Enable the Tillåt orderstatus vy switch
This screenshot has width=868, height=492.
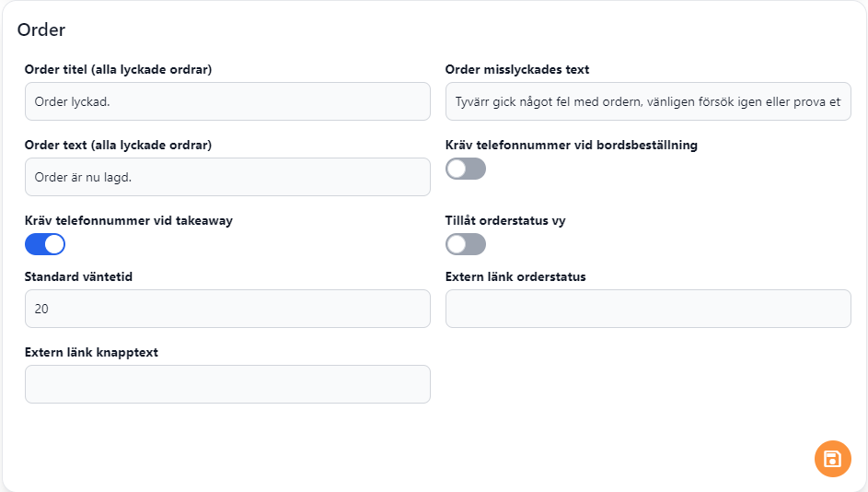coord(466,244)
